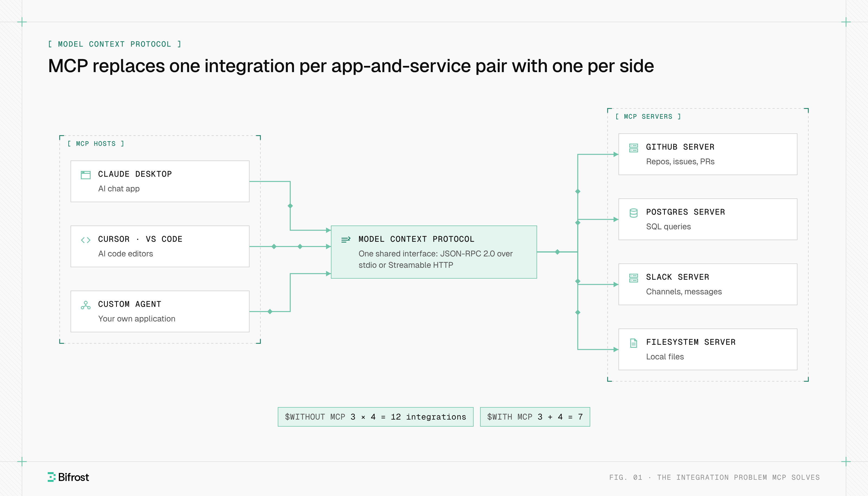This screenshot has height=496, width=868.
Task: Select the CURSOR · VS CODE card title
Action: [140, 239]
